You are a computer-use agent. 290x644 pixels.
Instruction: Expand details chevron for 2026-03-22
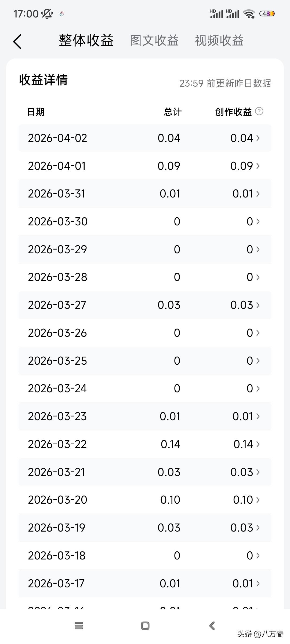258,444
